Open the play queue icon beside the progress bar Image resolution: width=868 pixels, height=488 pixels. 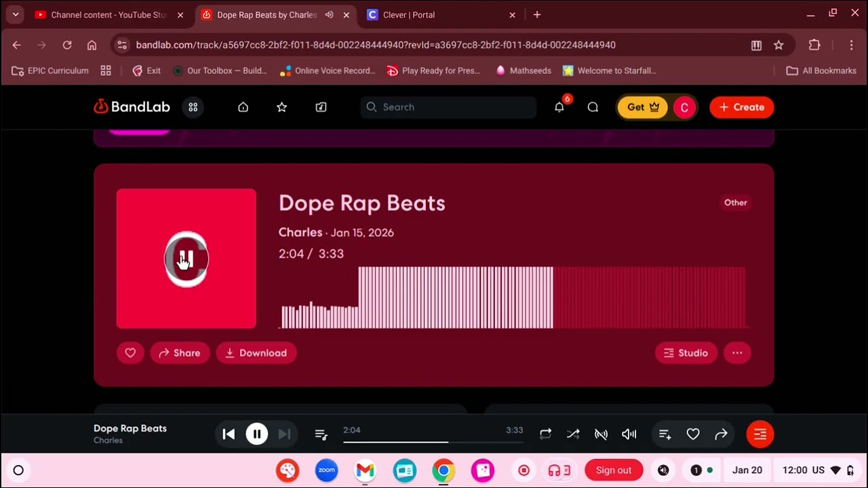[321, 434]
